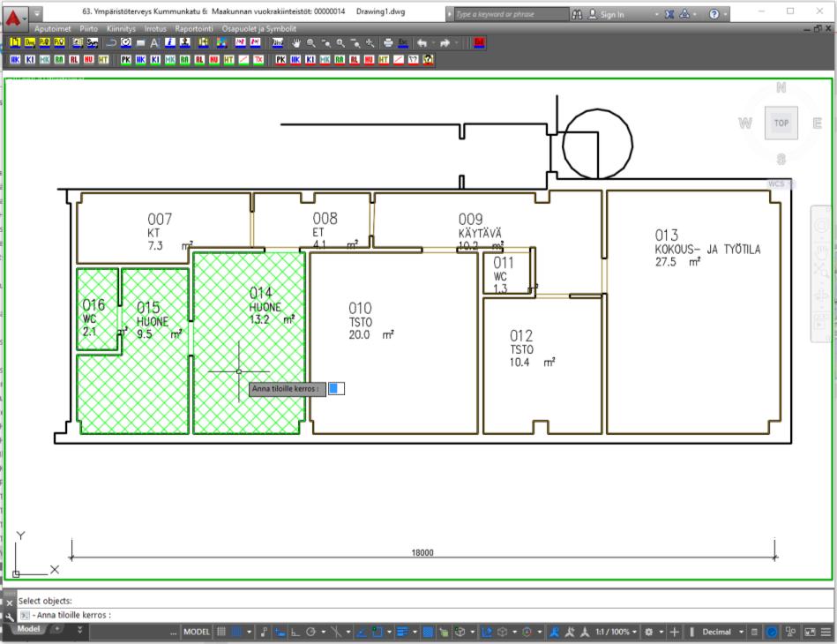Click the Undo arrow in toolbar
This screenshot has height=644, width=837.
422,42
